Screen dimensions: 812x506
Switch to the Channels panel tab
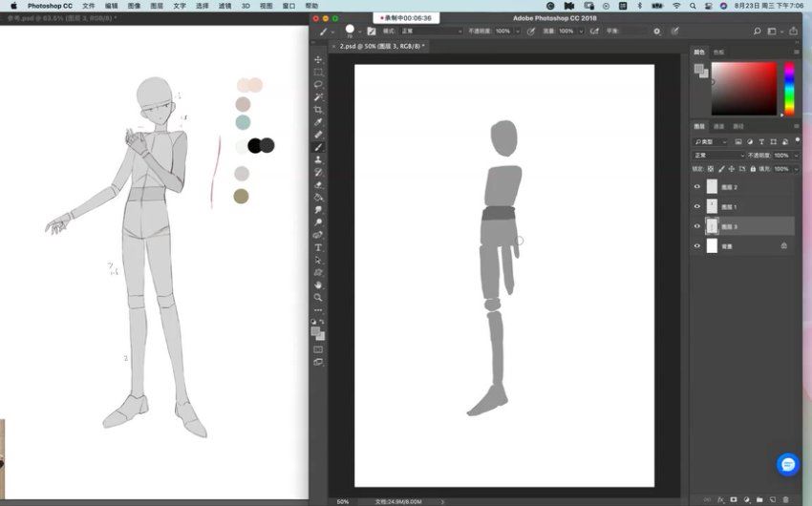pos(718,126)
